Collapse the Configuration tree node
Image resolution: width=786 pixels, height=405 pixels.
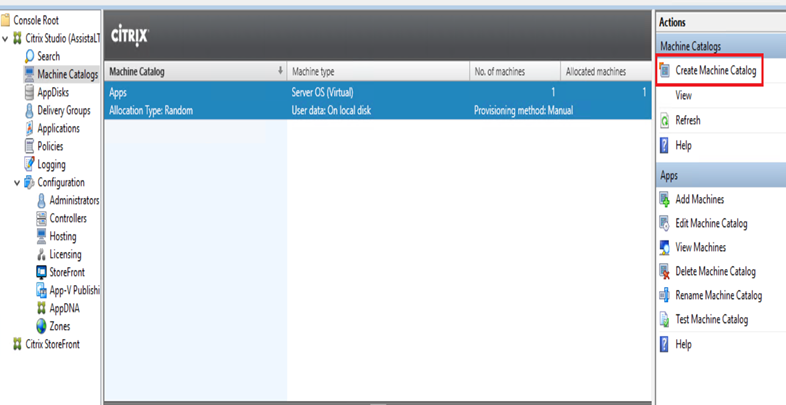17,182
